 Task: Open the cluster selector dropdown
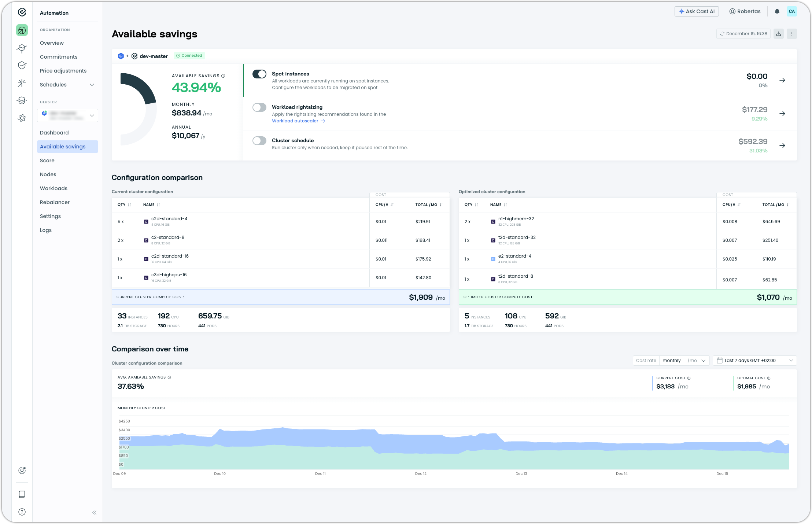tap(67, 115)
